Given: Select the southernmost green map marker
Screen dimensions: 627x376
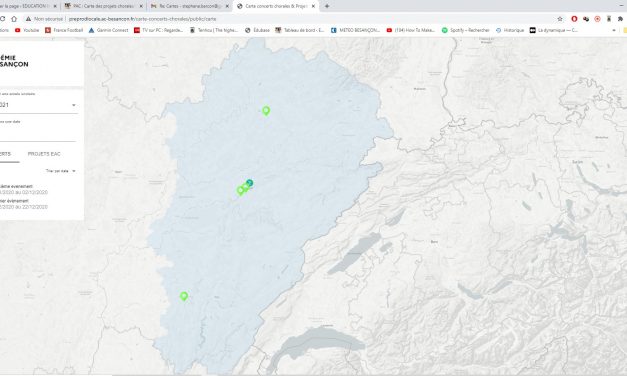Looking at the screenshot, I should [x=184, y=296].
